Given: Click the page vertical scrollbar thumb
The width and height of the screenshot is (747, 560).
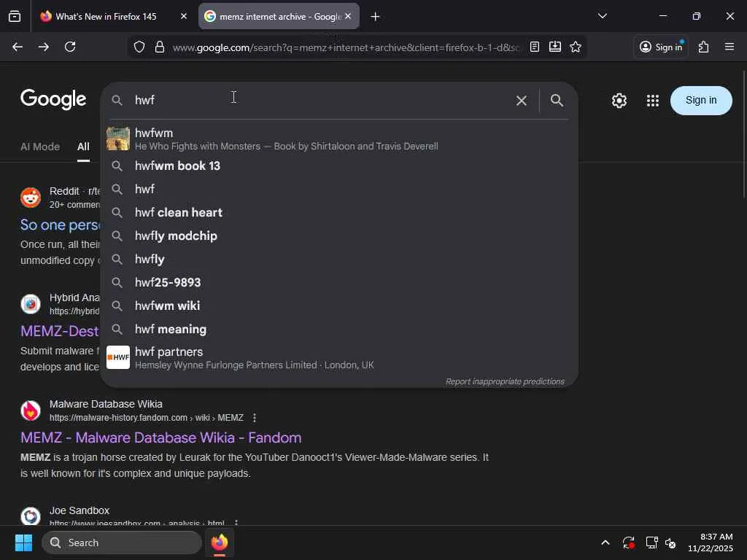Looking at the screenshot, I should (743, 134).
